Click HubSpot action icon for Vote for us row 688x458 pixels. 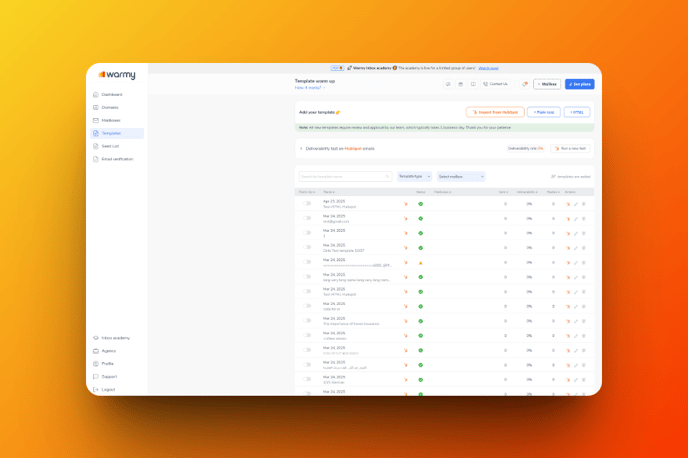568,307
